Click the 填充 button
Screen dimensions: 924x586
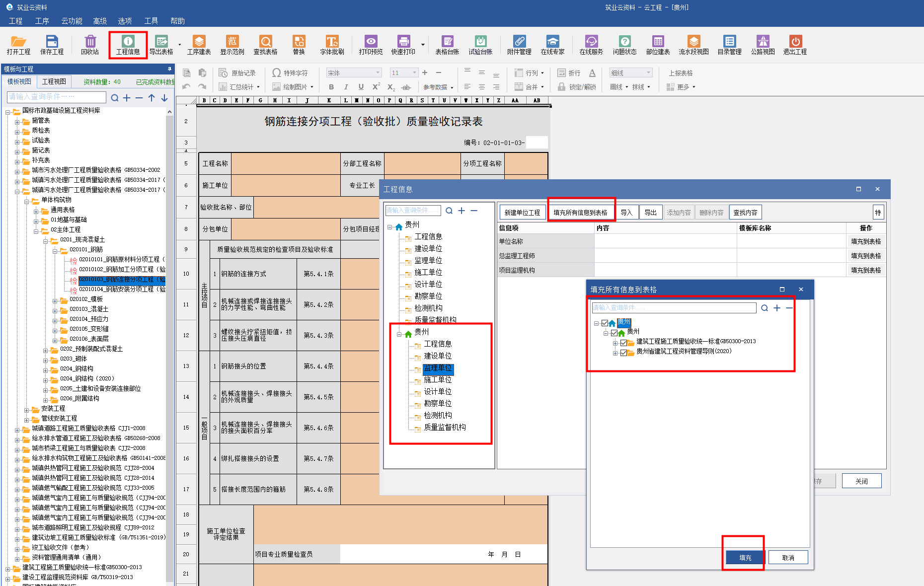[745, 558]
